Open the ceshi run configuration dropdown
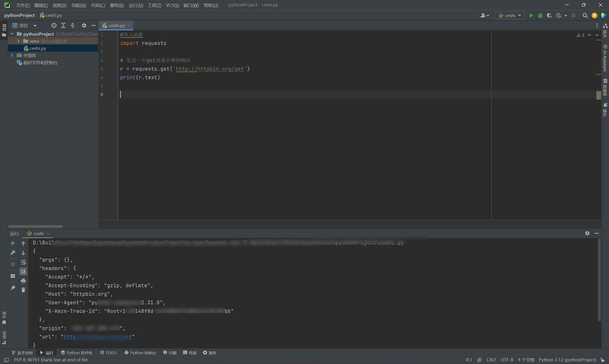 [x=509, y=15]
